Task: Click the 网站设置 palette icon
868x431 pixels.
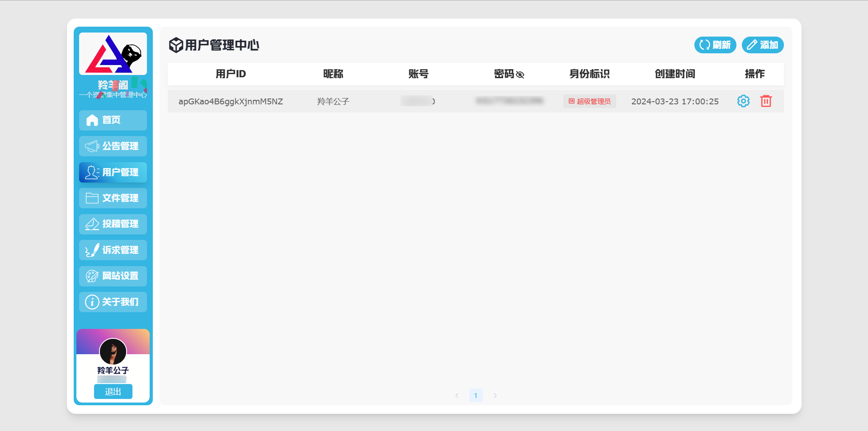Action: (x=92, y=276)
